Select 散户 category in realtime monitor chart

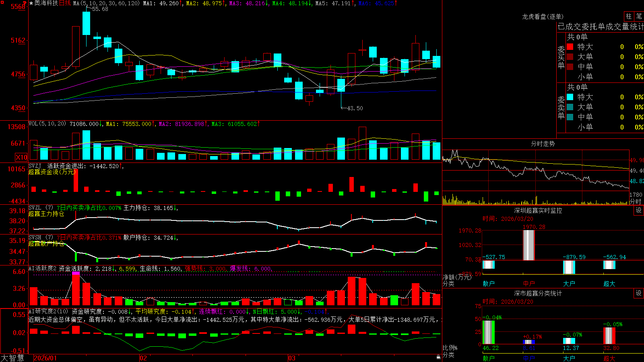[x=489, y=284]
